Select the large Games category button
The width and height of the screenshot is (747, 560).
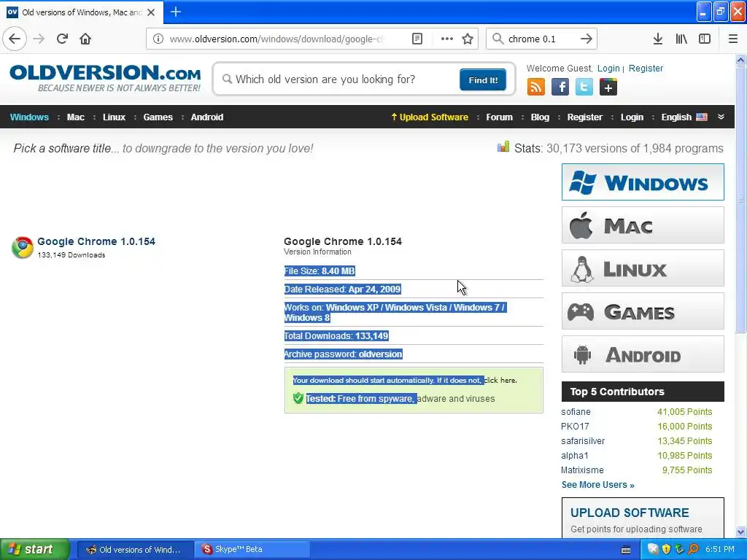(x=643, y=311)
